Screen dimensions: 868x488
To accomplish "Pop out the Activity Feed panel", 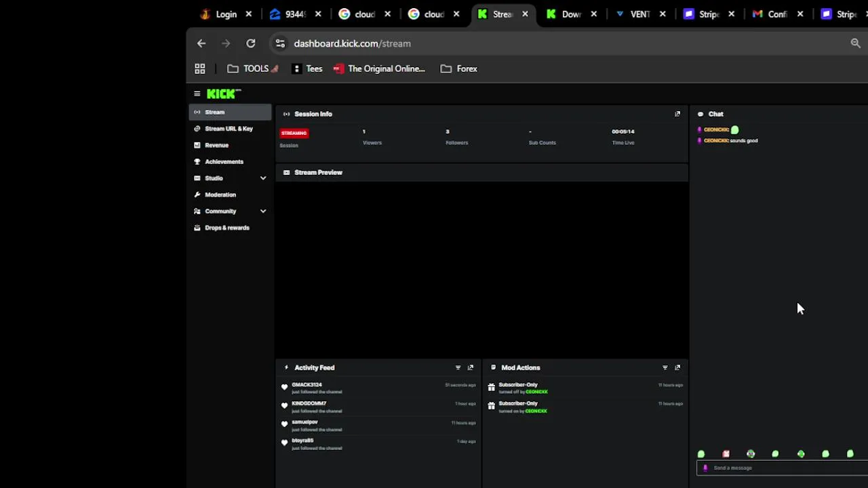I will pyautogui.click(x=470, y=367).
